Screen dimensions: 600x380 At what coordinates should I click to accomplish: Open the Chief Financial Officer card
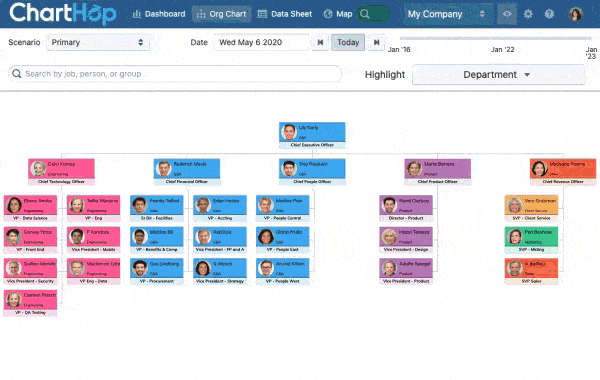[x=187, y=172]
